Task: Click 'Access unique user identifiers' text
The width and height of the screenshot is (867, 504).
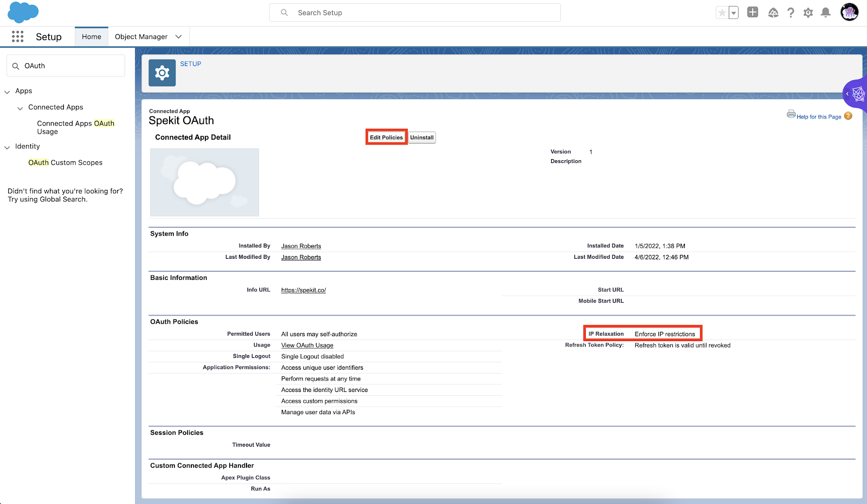Action: coord(322,368)
